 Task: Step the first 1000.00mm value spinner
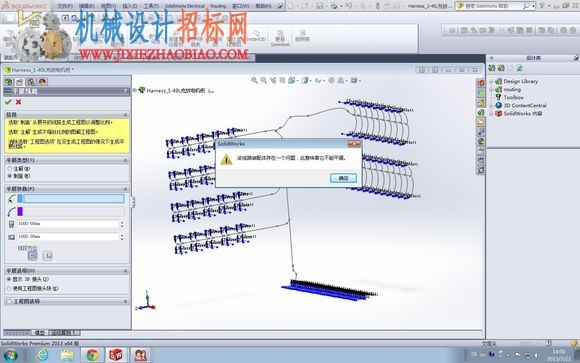click(x=122, y=224)
